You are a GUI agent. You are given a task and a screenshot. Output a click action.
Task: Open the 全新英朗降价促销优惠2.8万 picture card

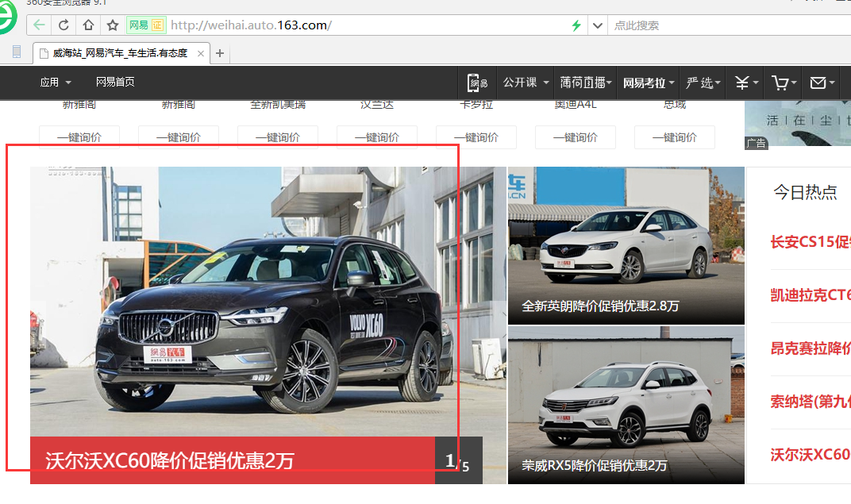(x=626, y=245)
